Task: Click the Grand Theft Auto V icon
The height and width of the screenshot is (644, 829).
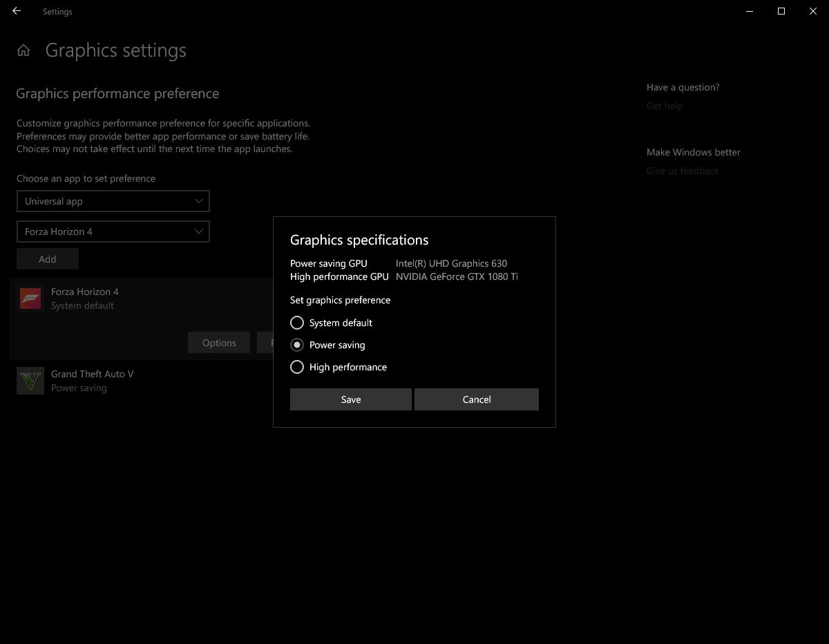Action: point(30,381)
